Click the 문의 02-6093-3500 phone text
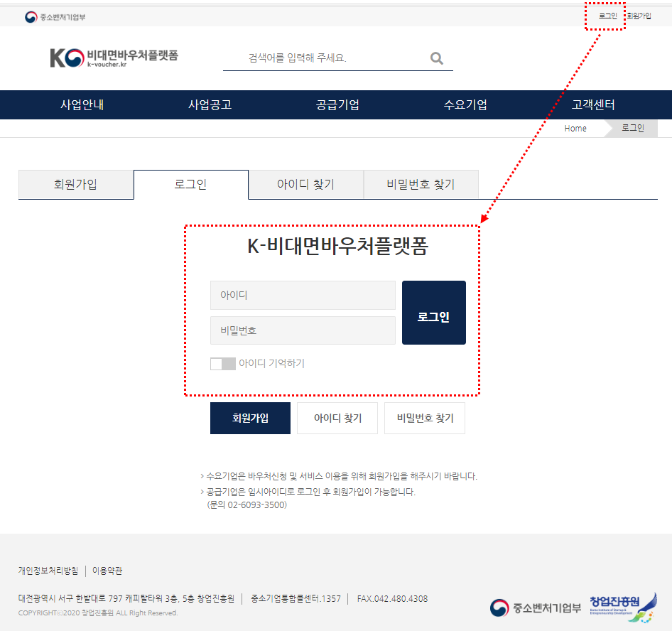Image resolution: width=672 pixels, height=631 pixels. [247, 505]
